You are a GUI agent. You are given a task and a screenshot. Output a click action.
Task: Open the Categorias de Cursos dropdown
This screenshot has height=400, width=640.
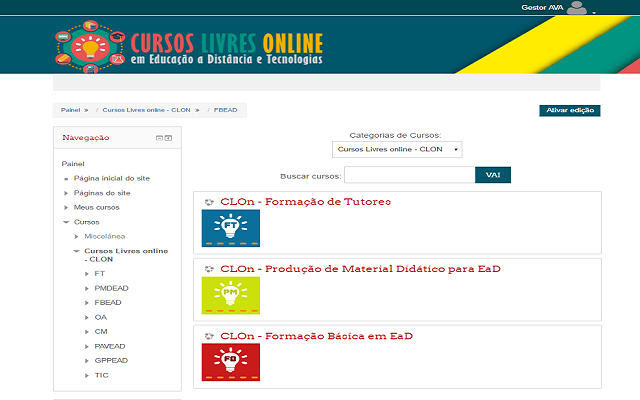point(397,149)
